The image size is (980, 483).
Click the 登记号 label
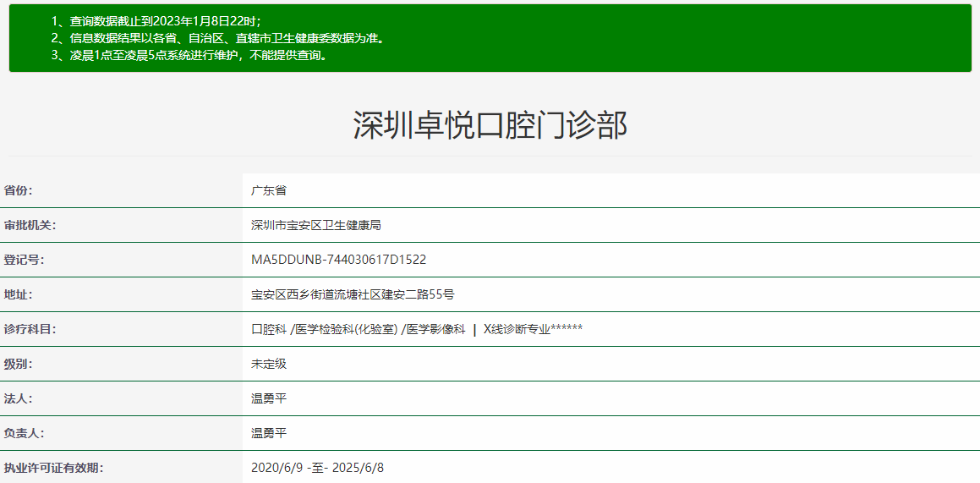(24, 260)
